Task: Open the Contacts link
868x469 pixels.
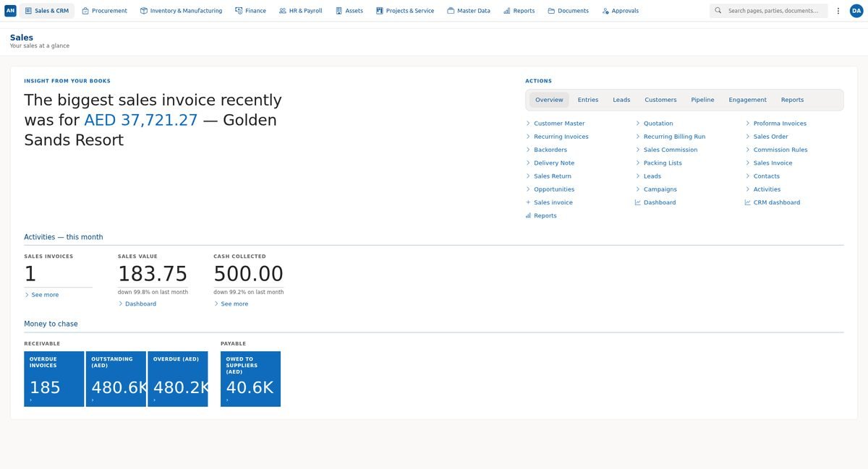Action: 767,176
